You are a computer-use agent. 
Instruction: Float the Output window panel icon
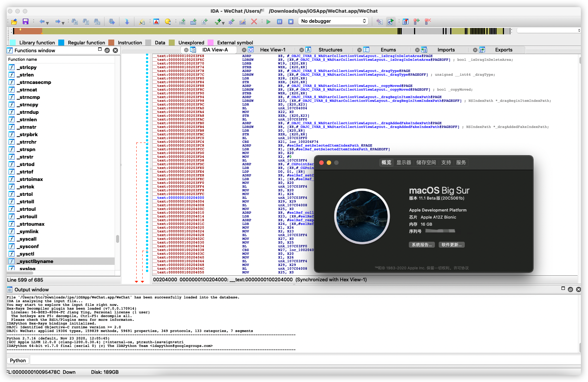tap(570, 289)
